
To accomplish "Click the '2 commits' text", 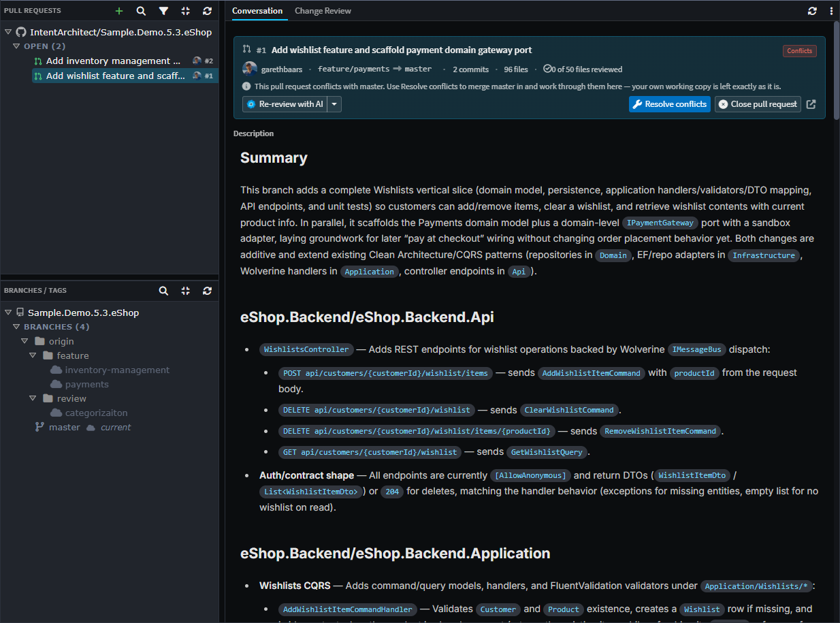I will pyautogui.click(x=471, y=69).
